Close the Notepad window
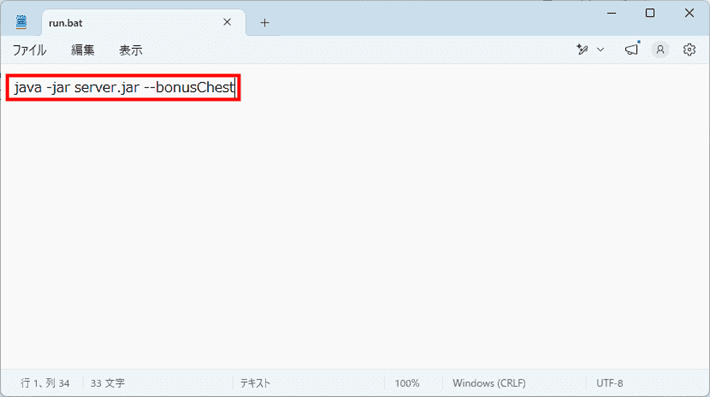 (x=689, y=13)
